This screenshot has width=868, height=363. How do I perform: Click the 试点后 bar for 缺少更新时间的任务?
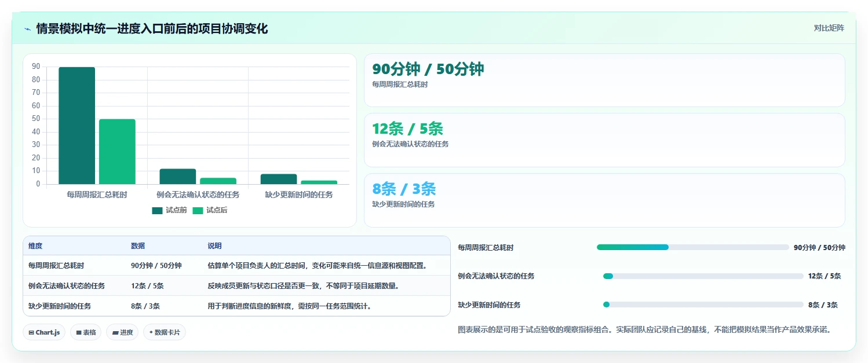coord(319,182)
